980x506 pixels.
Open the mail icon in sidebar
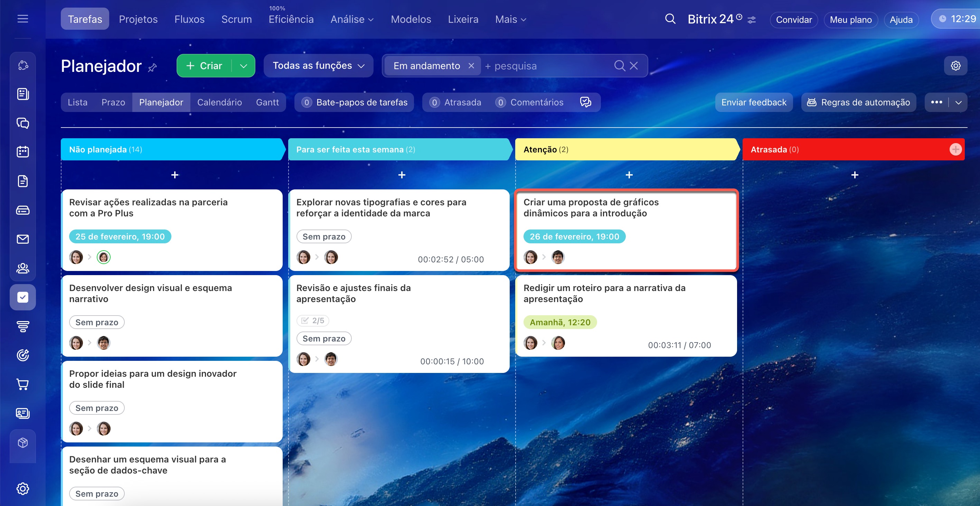click(x=23, y=239)
